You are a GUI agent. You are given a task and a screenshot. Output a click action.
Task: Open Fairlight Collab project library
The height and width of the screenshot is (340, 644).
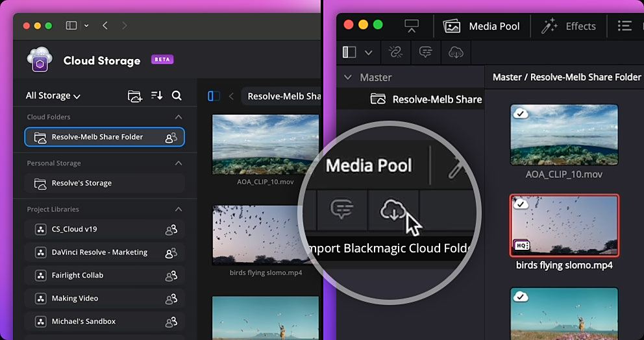[x=105, y=275]
